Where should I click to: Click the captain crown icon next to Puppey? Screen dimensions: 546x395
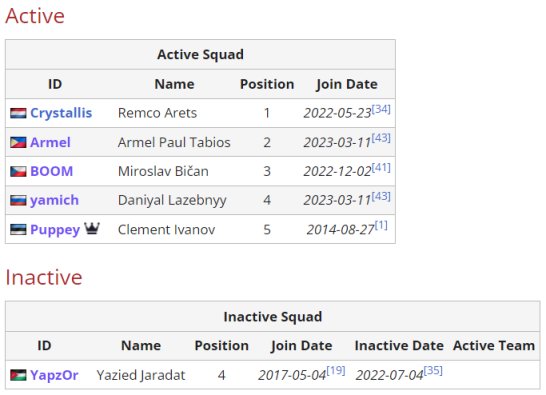tap(92, 228)
